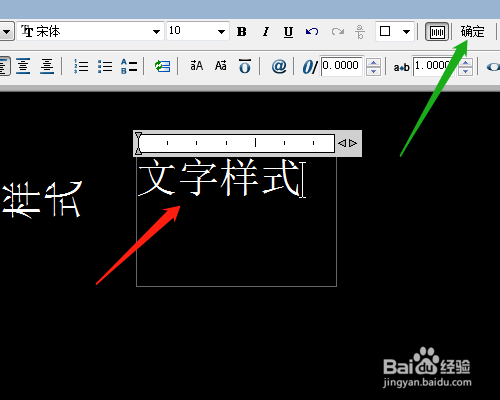Open the @ symbol insert menu
This screenshot has width=500, height=400.
click(x=279, y=66)
